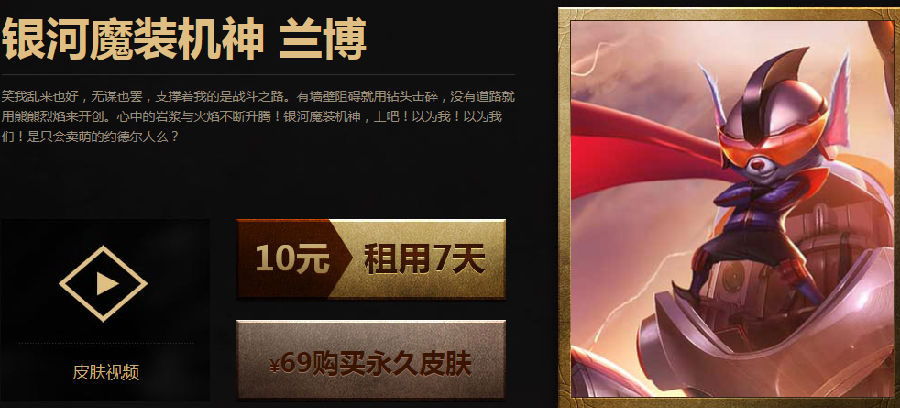This screenshot has height=408, width=900.
Task: Click the champion name 兰博 in title
Action: point(323,40)
